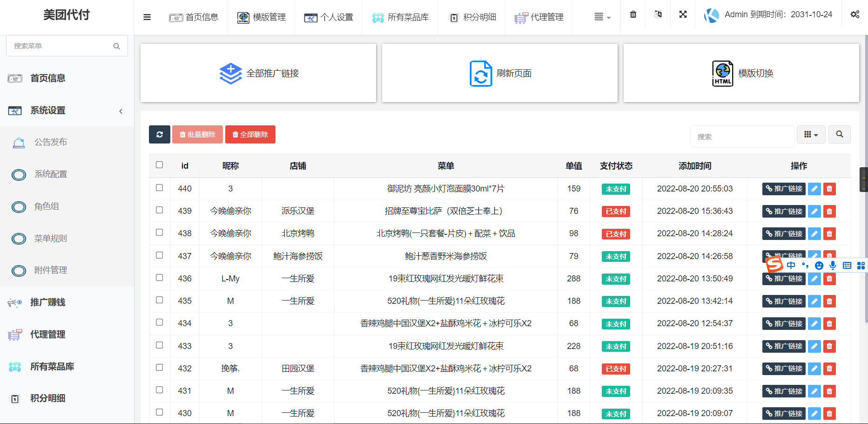Check the select-all checkbox in table header
The image size is (868, 424).
[x=160, y=165]
